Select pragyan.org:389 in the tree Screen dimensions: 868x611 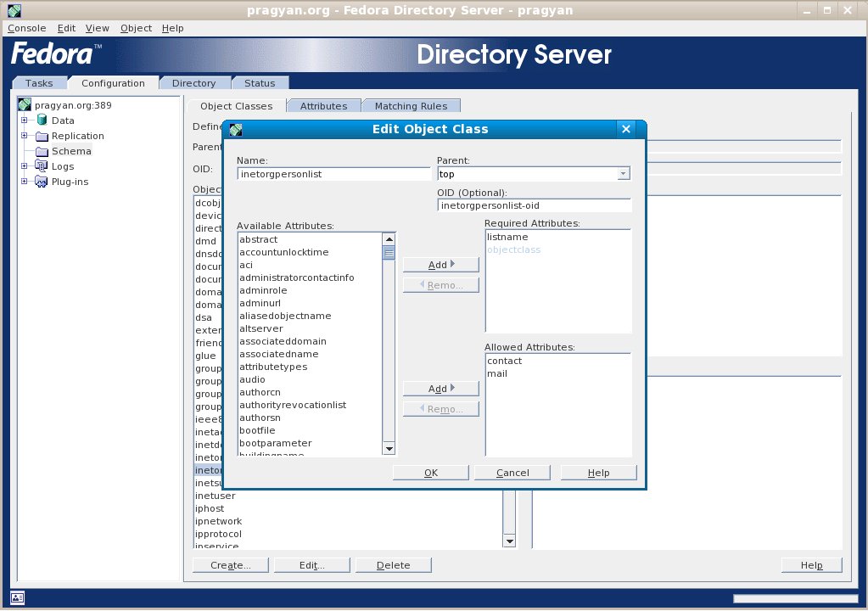pyautogui.click(x=73, y=105)
